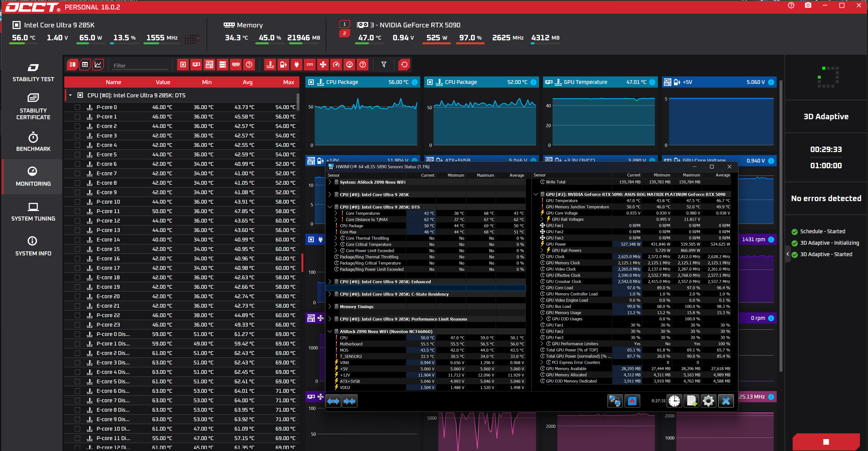This screenshot has width=868, height=451.
Task: Click the GPU hardware filter icon
Action: point(196,64)
